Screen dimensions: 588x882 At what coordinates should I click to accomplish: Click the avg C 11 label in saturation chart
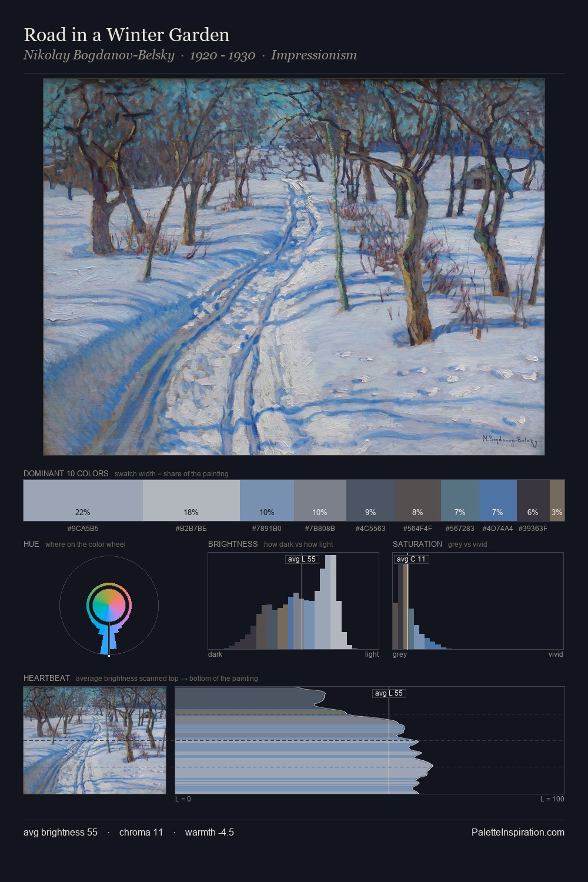pos(411,559)
